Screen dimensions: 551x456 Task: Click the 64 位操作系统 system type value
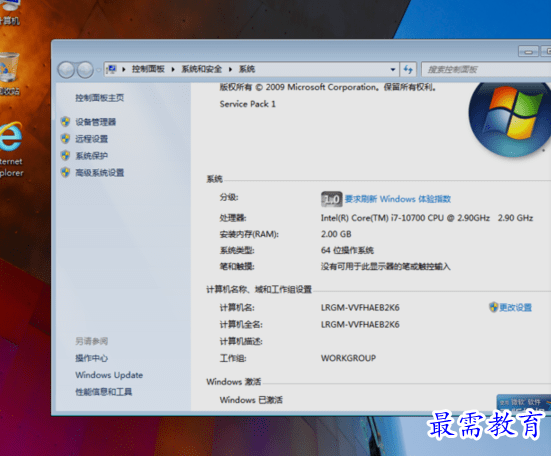point(347,250)
